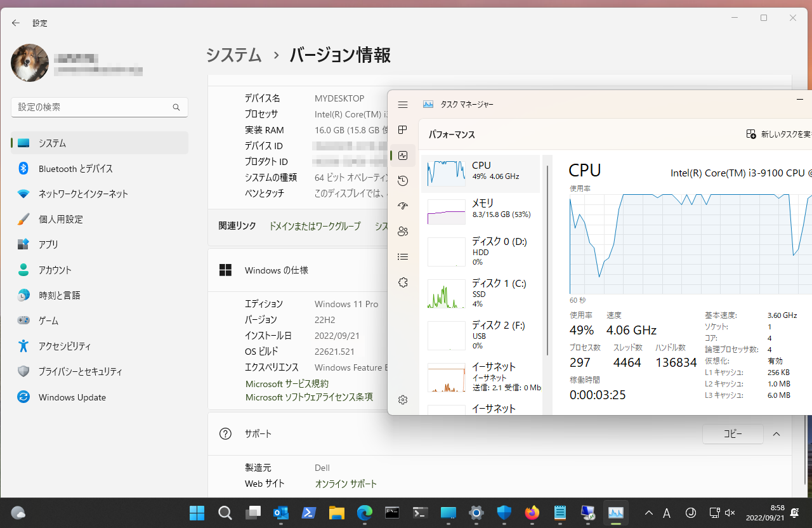Image resolution: width=812 pixels, height=528 pixels.
Task: Open Microsoft サービス規約 link
Action: tap(287, 384)
